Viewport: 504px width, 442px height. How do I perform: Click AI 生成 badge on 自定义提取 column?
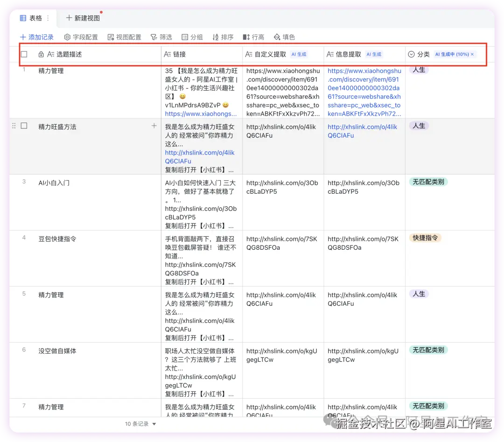pos(299,54)
